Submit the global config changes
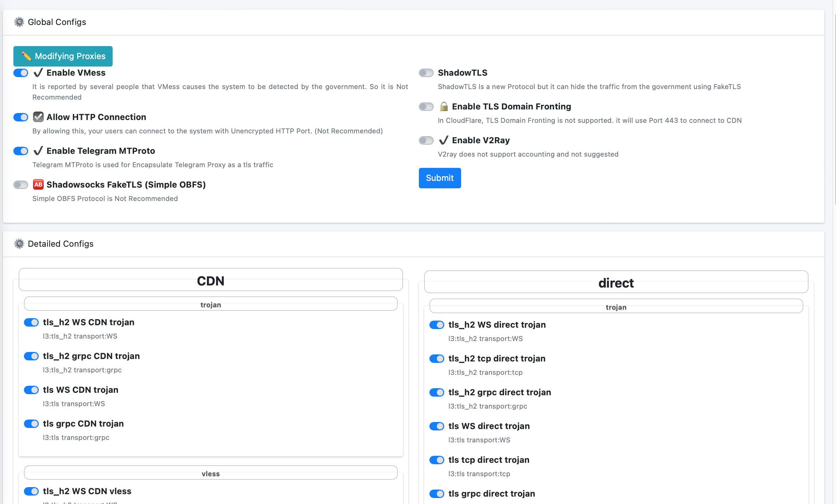The height and width of the screenshot is (504, 836). [440, 178]
